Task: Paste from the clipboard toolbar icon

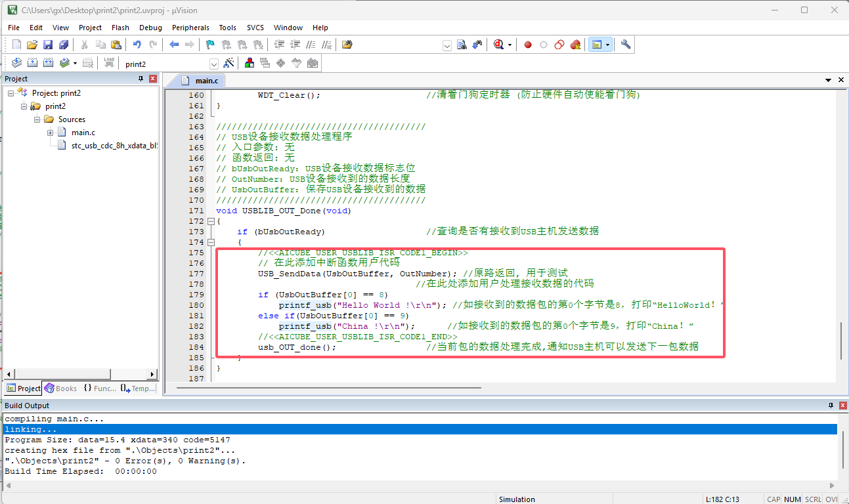Action: click(x=116, y=45)
